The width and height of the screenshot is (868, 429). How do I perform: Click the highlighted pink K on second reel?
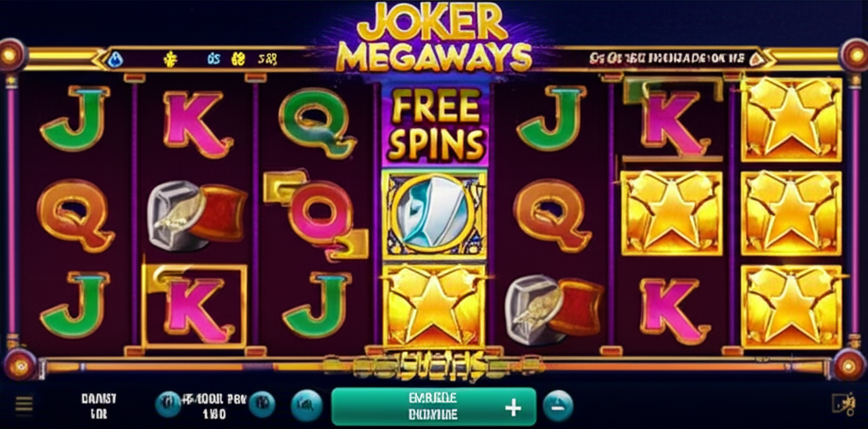tap(195, 307)
